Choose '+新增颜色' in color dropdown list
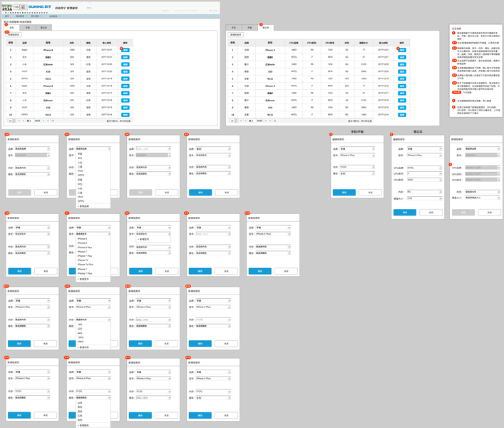This screenshot has width=504, height=428. click(x=83, y=425)
